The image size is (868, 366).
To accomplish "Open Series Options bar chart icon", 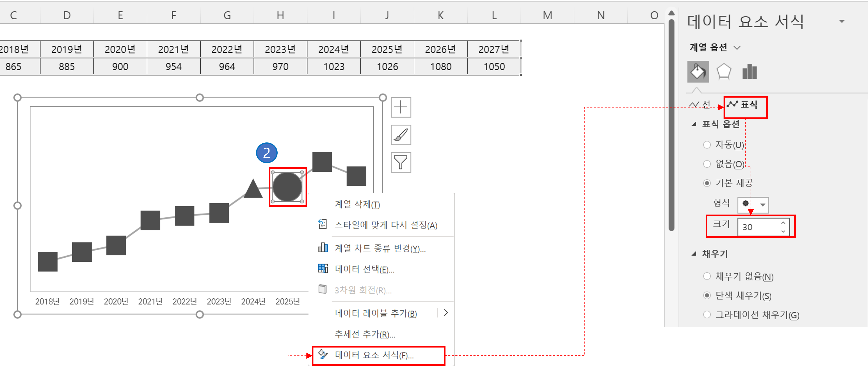I will tap(749, 72).
